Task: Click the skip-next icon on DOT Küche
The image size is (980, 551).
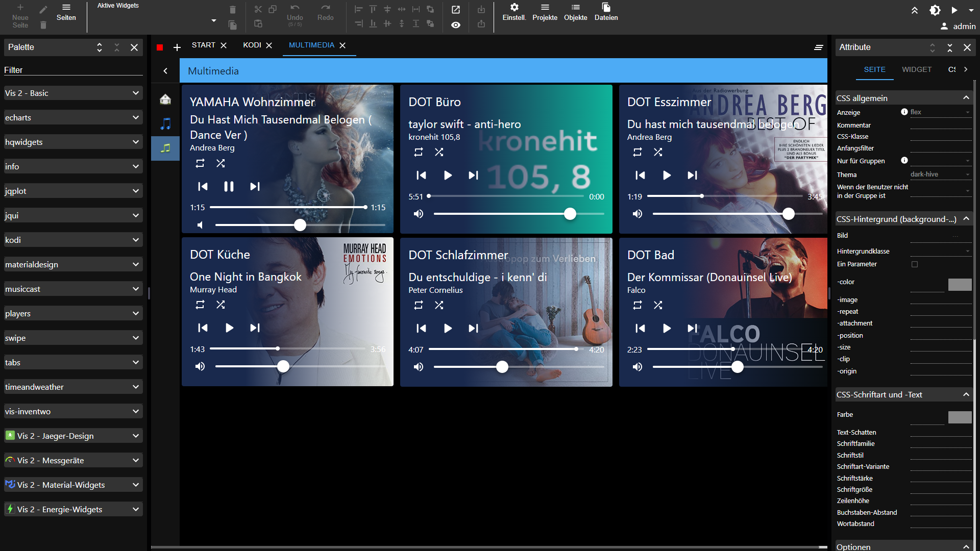Action: tap(254, 328)
